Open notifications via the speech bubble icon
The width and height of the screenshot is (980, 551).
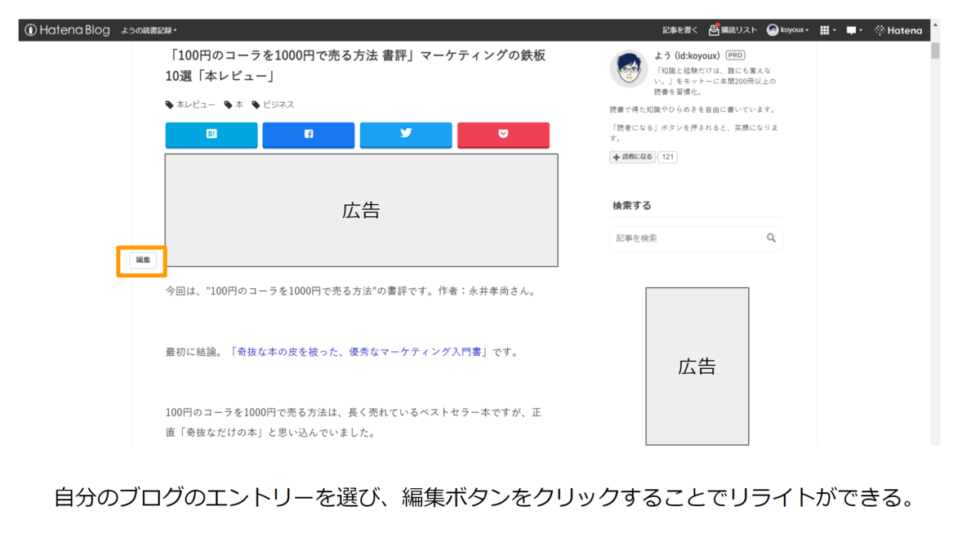coord(851,30)
